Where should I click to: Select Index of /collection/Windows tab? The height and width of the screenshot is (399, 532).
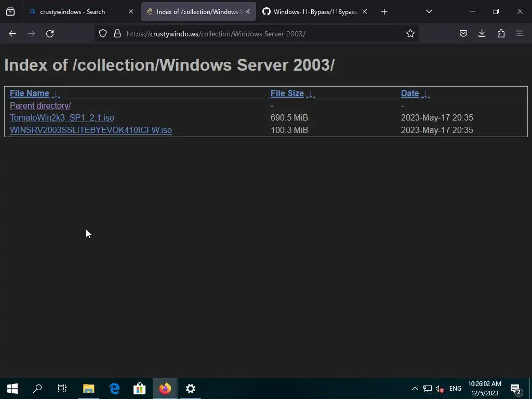[199, 12]
